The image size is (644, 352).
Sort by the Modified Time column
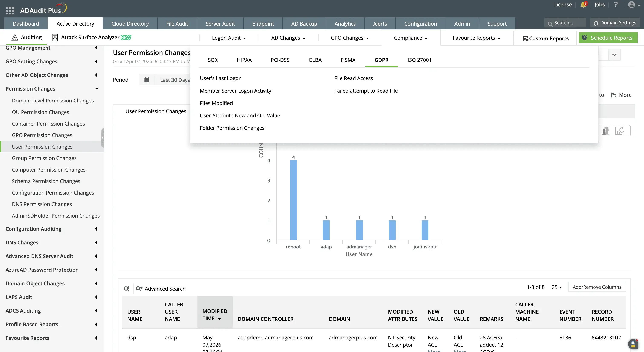215,315
